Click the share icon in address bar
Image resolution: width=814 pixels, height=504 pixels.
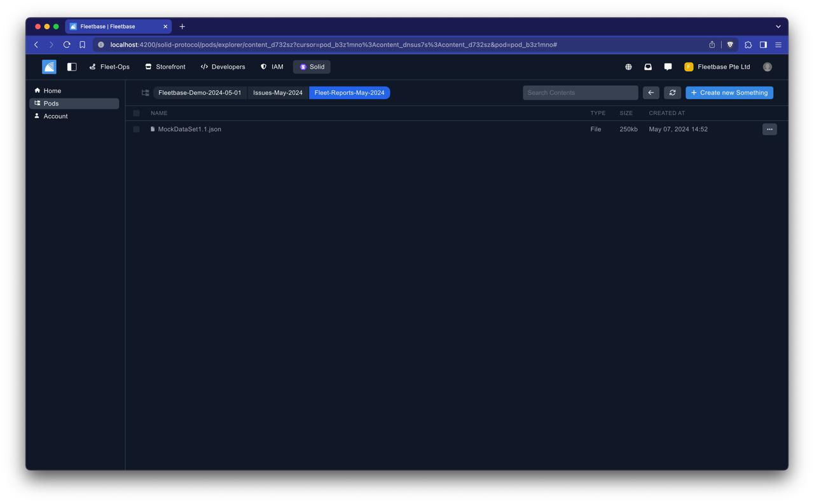coord(712,45)
